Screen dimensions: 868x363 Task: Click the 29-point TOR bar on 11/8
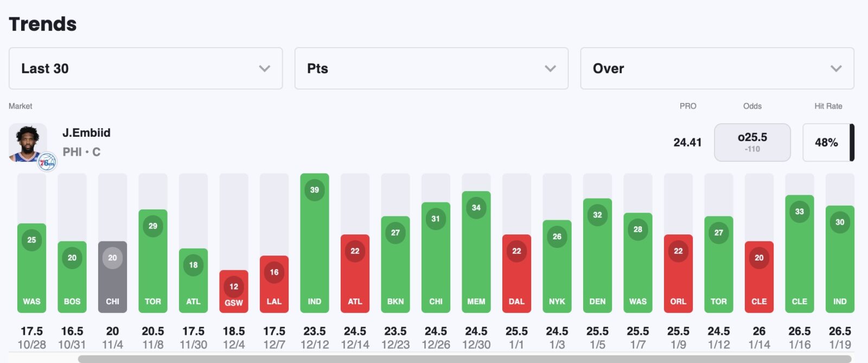point(153,261)
